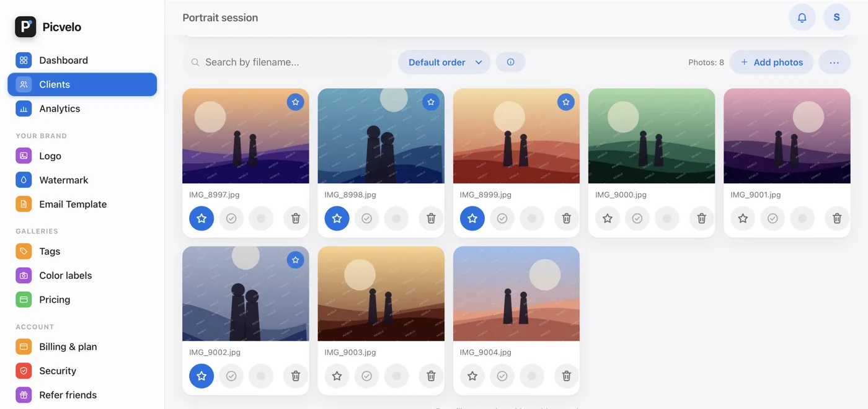Open the IMG_9001.jpg purple photo thumbnail

tap(787, 136)
